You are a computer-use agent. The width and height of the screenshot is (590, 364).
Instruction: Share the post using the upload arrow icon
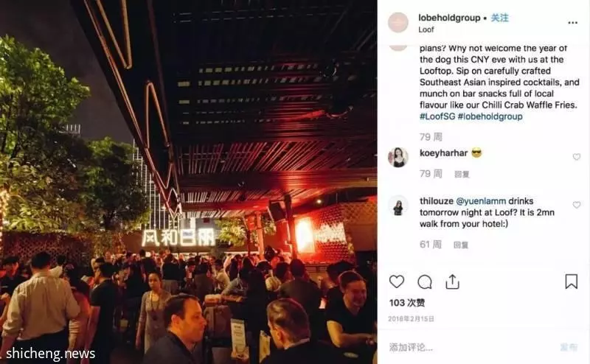452,281
